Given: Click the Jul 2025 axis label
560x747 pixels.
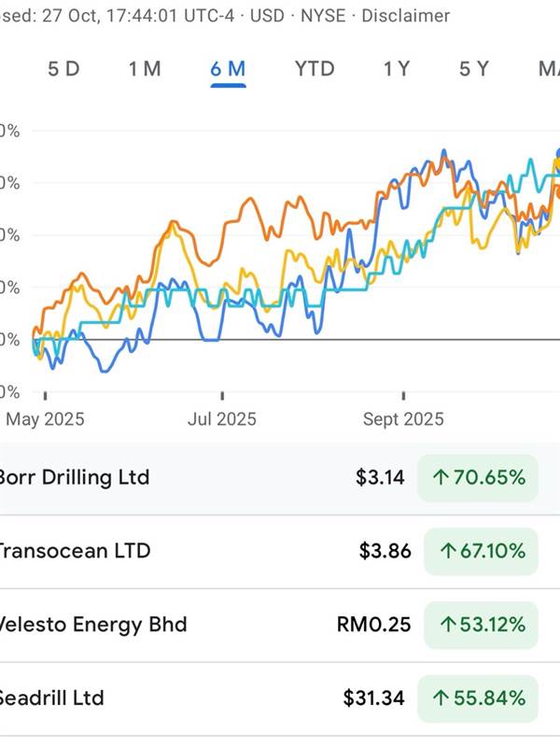Looking at the screenshot, I should click(x=222, y=419).
